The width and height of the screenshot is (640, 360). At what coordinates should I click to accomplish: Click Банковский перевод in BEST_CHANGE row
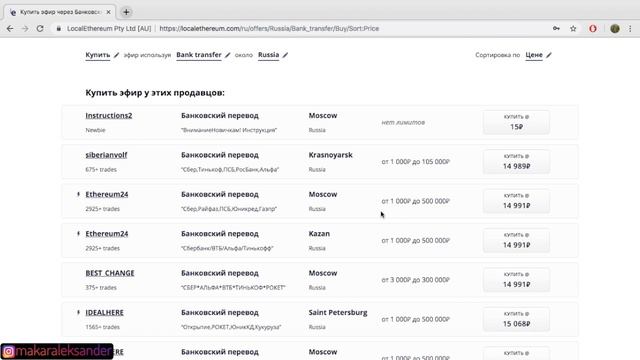[220, 273]
